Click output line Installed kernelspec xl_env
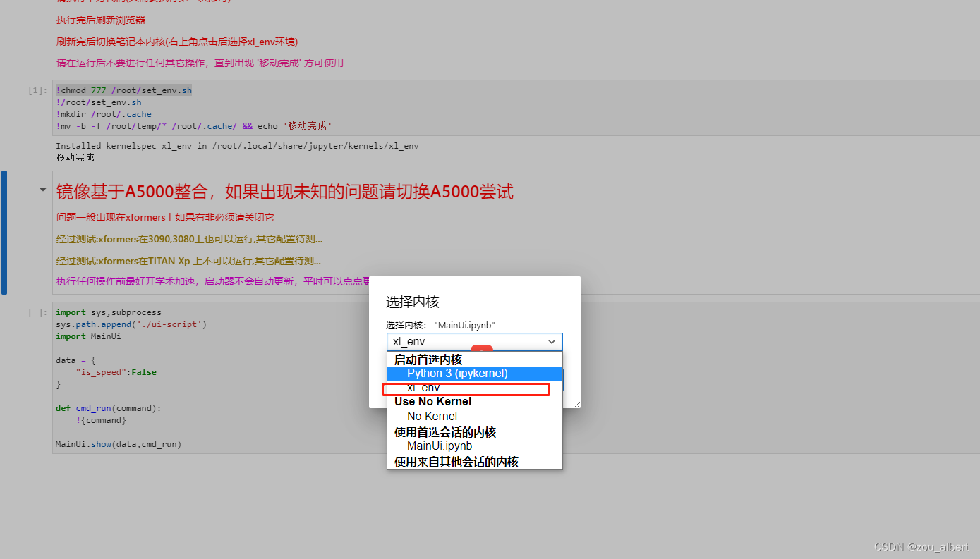The width and height of the screenshot is (980, 559). coord(237,146)
